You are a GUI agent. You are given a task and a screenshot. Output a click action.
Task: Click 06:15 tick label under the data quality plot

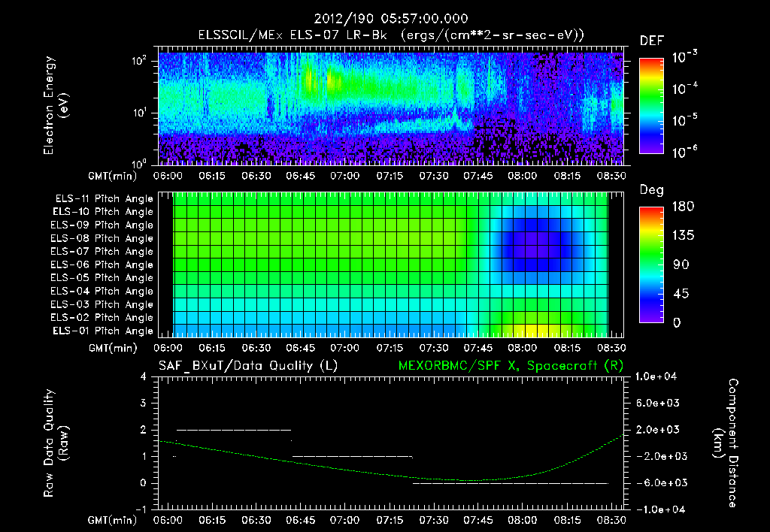coord(212,520)
